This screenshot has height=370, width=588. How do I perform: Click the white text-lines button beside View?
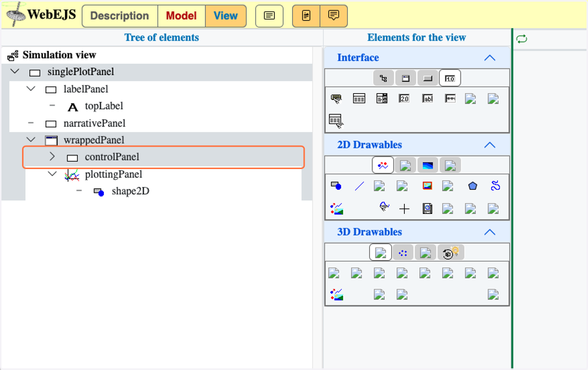[x=269, y=16]
